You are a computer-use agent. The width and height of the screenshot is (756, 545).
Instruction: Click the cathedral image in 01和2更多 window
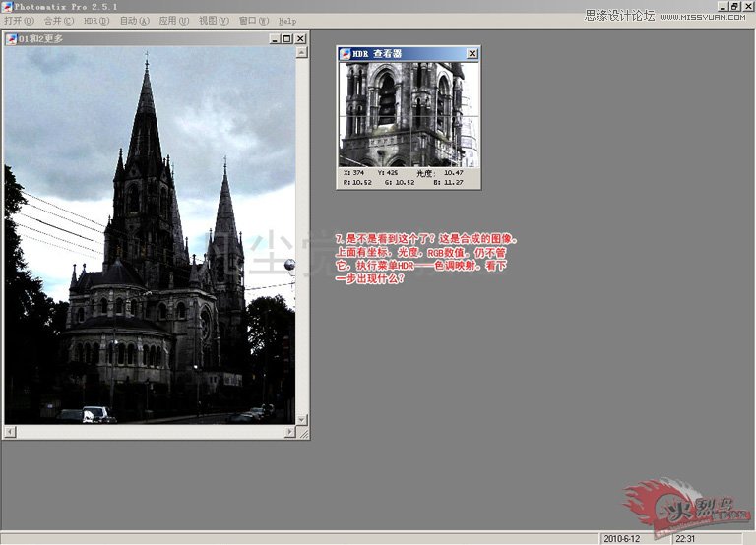150,235
